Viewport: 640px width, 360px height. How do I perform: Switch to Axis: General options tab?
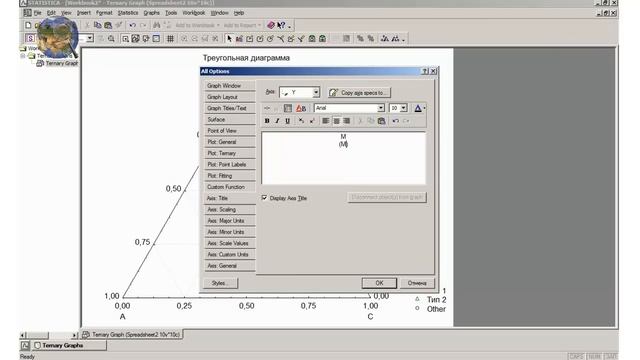point(229,265)
